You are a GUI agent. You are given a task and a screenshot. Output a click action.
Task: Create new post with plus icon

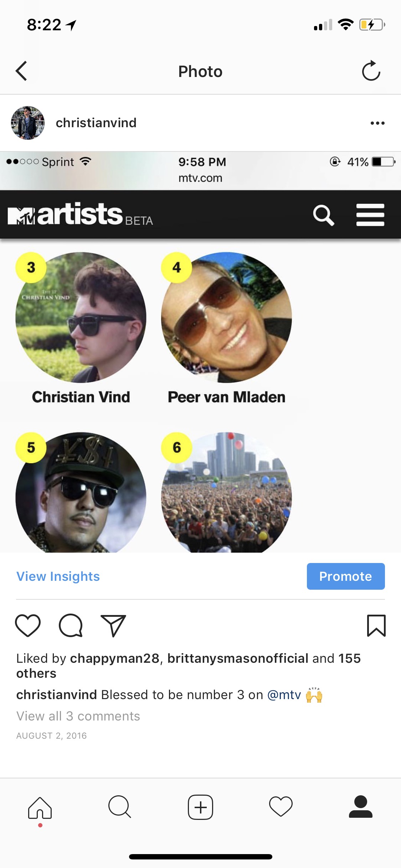coord(200,807)
